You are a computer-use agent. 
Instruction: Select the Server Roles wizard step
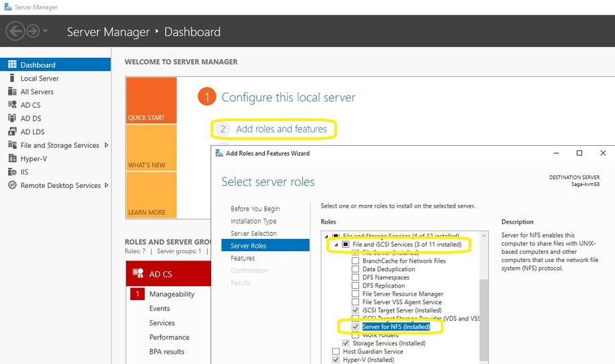[x=265, y=246]
